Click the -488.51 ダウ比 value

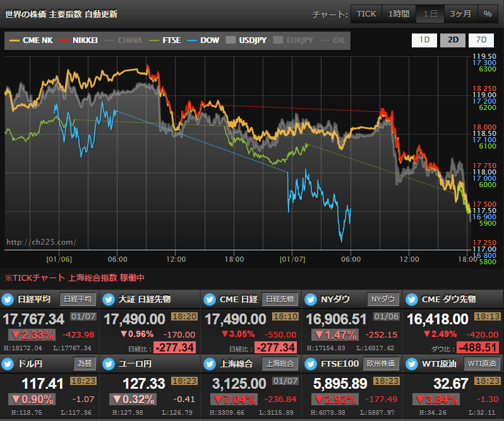point(478,348)
